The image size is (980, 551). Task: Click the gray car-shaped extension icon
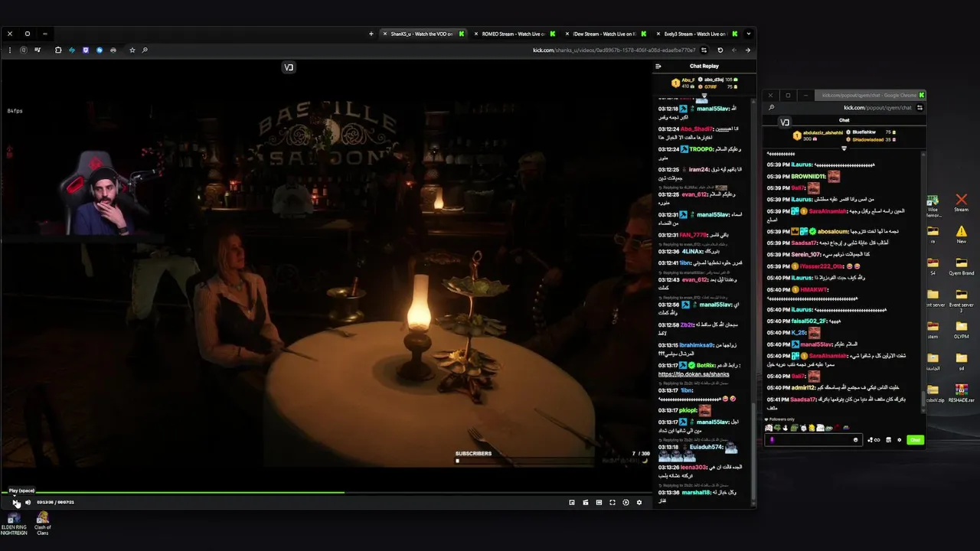coord(113,50)
